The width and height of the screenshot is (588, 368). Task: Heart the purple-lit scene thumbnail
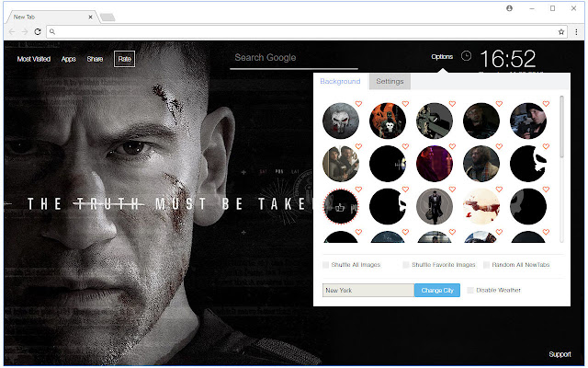(x=452, y=146)
